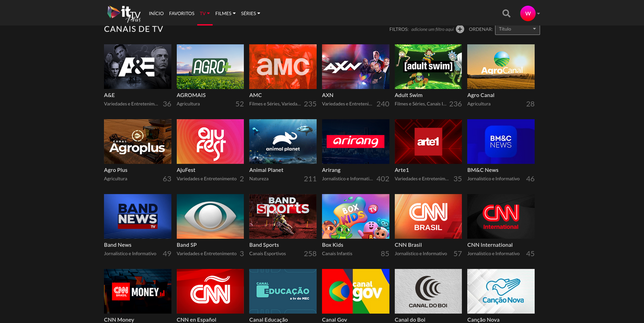The width and height of the screenshot is (644, 323).
Task: Open the Band Sports channel thumbnail
Action: coord(283,216)
